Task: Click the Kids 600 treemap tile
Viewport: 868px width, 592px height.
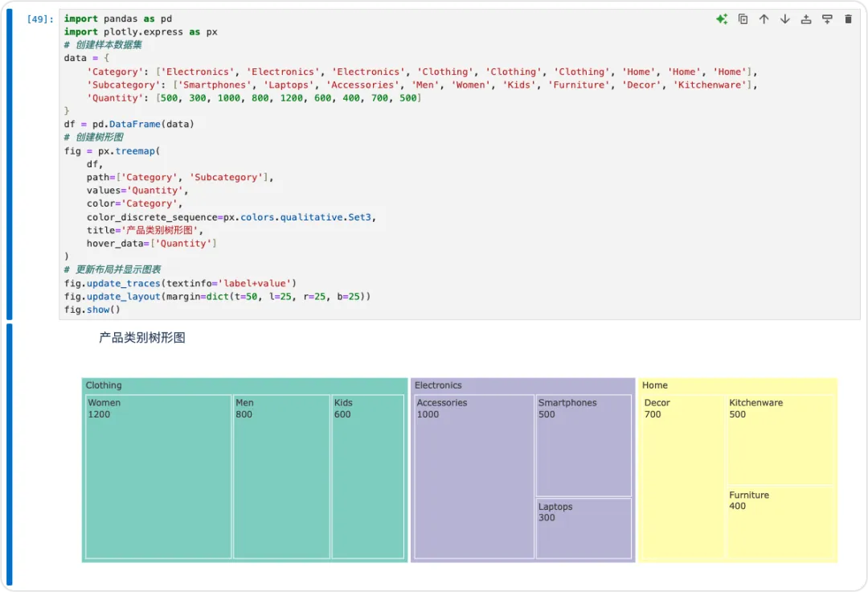Action: pos(367,476)
